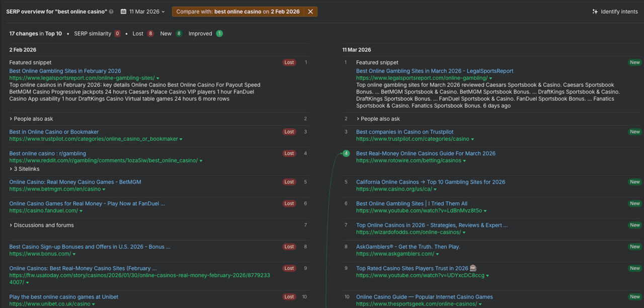Enable the Improved 1 filter chip
Image resolution: width=644 pixels, height=308 pixels.
pos(204,33)
